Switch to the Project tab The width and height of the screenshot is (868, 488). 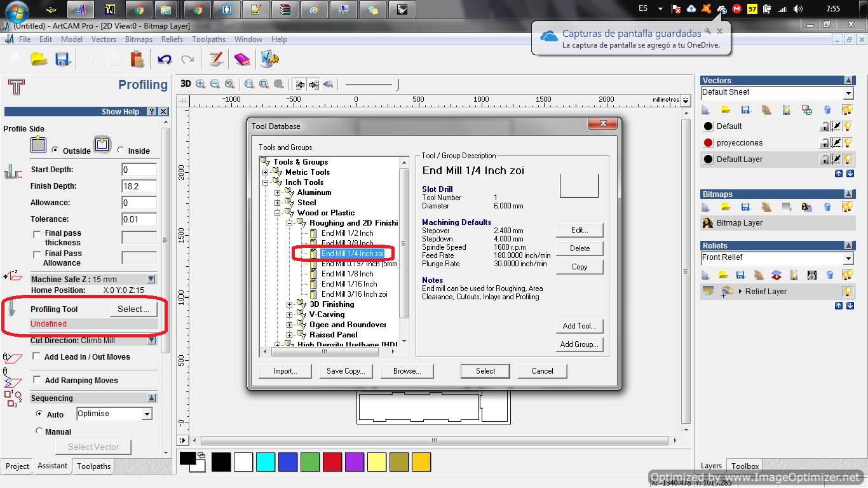(x=17, y=466)
